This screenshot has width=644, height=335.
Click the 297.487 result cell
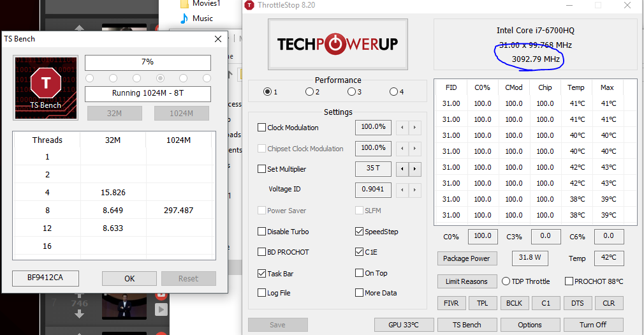click(x=179, y=211)
